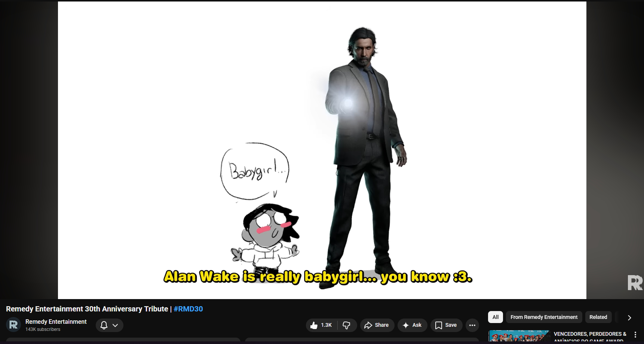
Task: Save video to a playlist
Action: (446, 325)
